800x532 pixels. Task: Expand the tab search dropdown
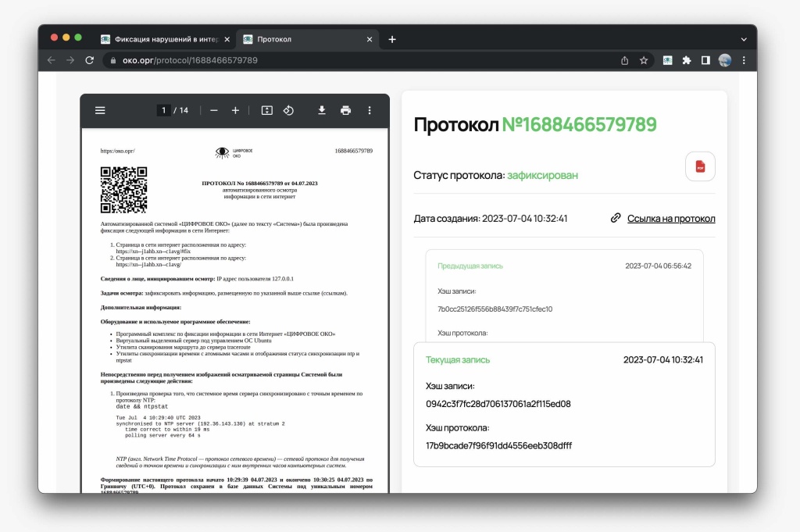tap(744, 39)
